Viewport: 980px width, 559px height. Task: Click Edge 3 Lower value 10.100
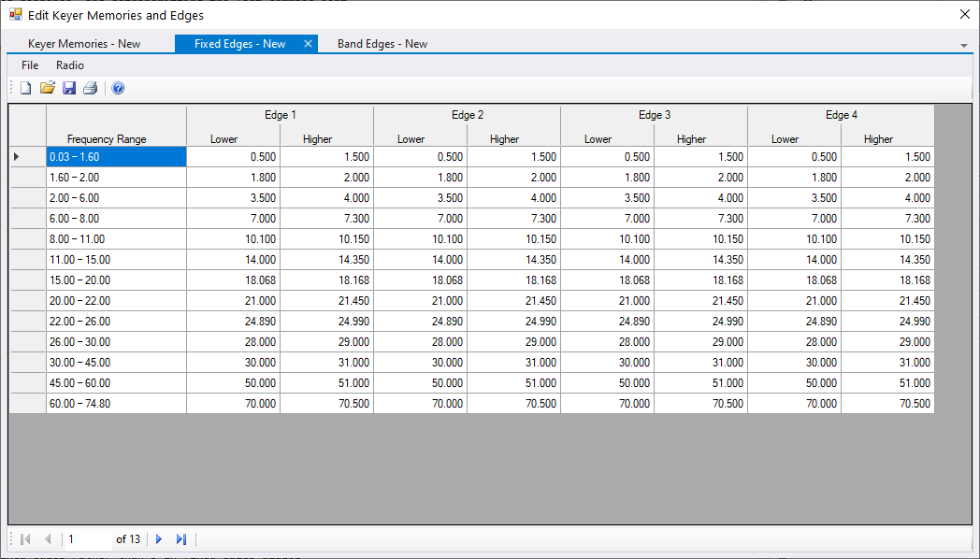(607, 239)
